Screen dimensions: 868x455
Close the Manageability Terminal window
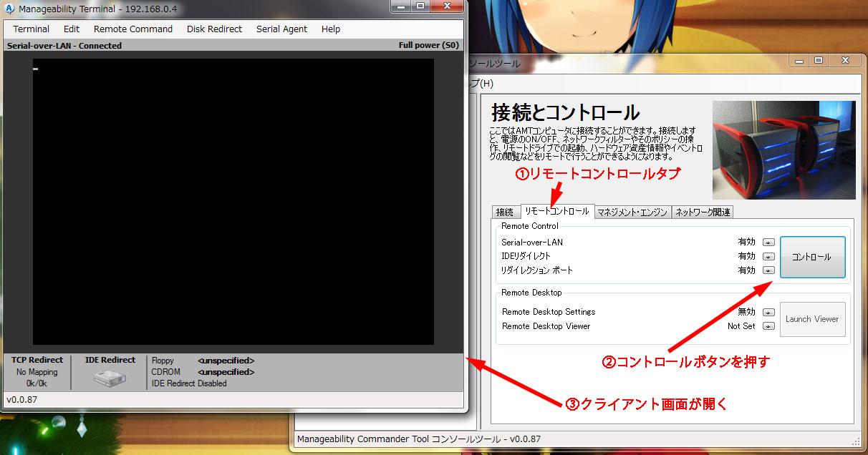(446, 6)
